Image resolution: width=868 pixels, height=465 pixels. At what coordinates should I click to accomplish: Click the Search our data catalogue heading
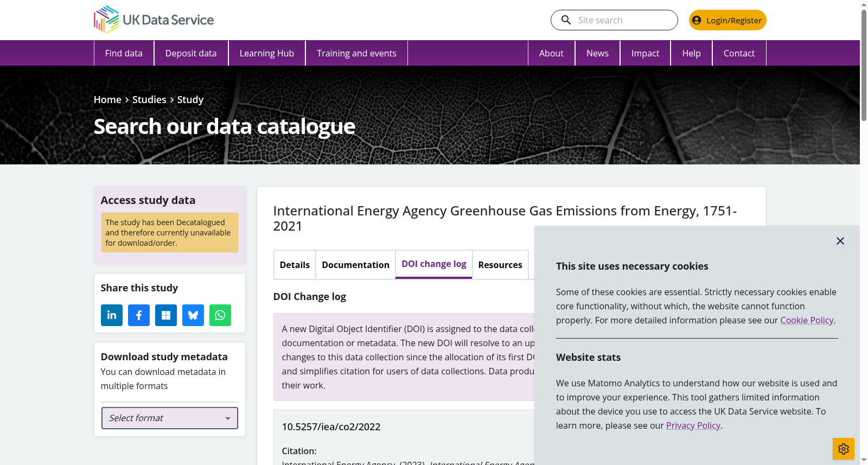tap(225, 126)
